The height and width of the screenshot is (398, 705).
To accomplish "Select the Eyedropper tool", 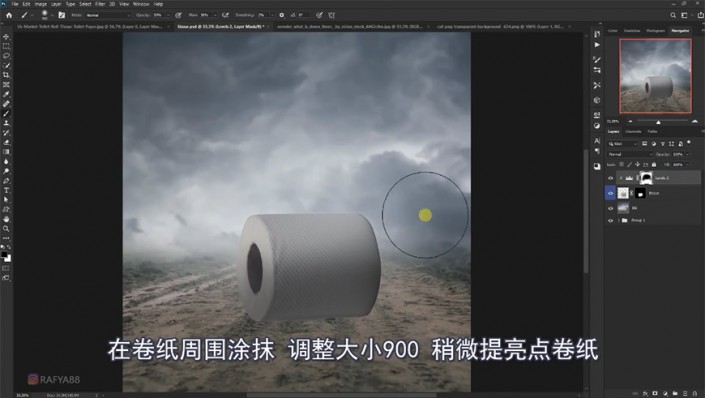I will (x=6, y=94).
